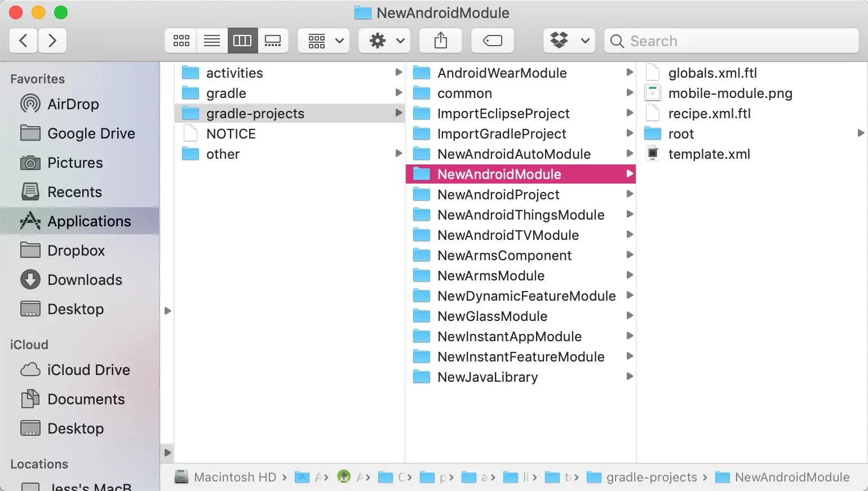Select the root folder

coord(752,133)
